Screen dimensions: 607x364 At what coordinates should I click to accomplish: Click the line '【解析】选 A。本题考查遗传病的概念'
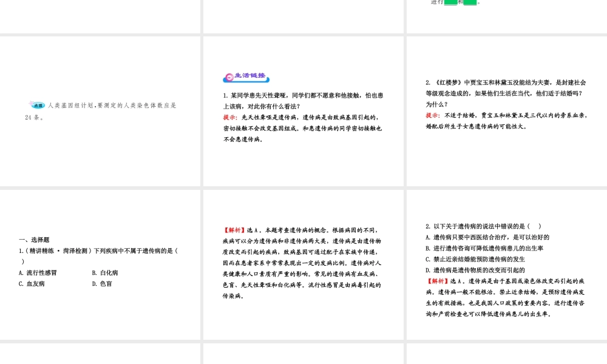pyautogui.click(x=300, y=230)
